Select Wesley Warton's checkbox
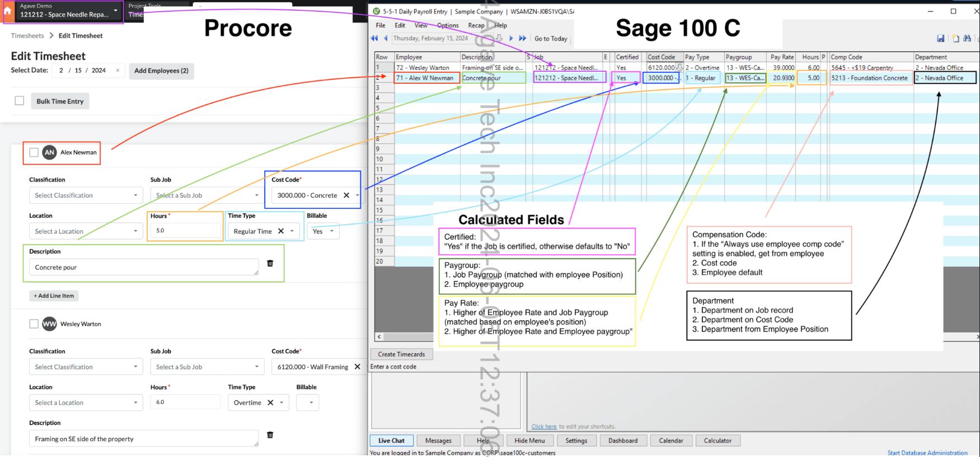The image size is (980, 457). click(x=34, y=324)
